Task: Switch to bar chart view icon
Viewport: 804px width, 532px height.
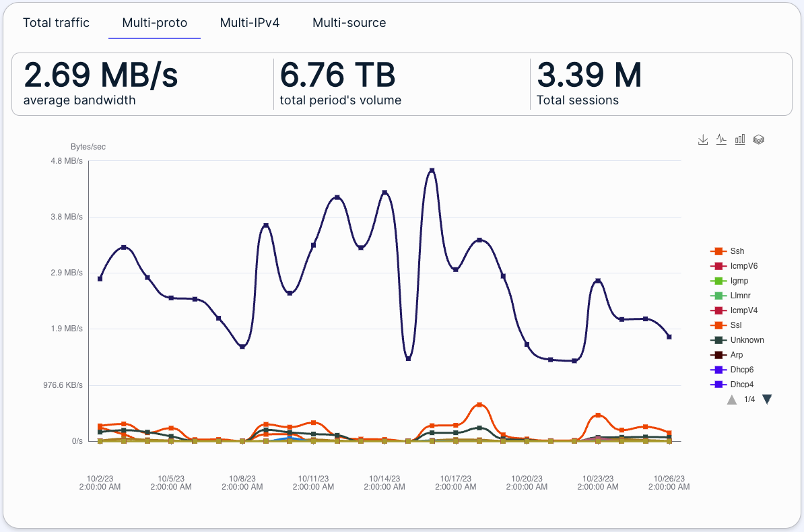Action: pyautogui.click(x=740, y=139)
